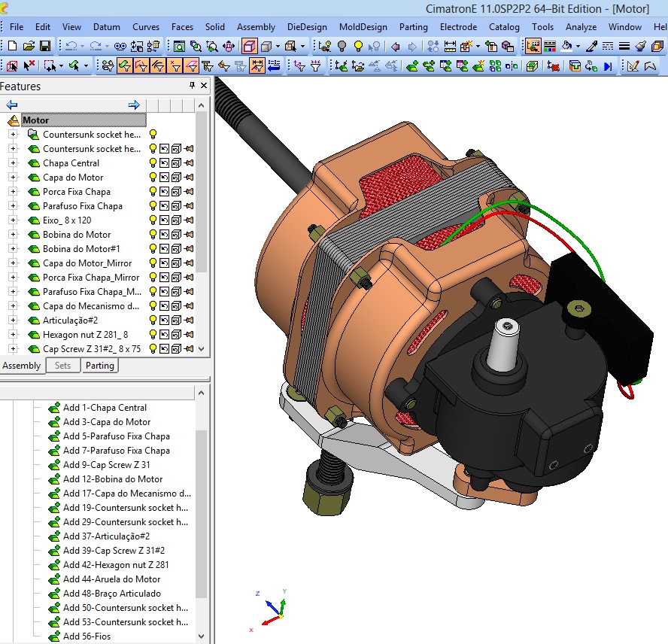
Task: Click the dark gray Hide light bulb icon
Action: point(342,46)
